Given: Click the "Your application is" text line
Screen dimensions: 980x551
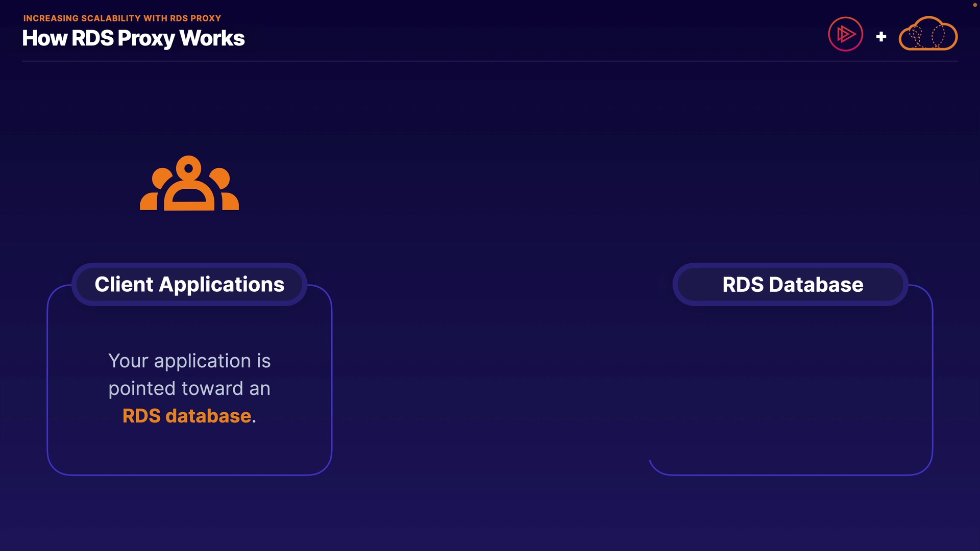Looking at the screenshot, I should (189, 361).
